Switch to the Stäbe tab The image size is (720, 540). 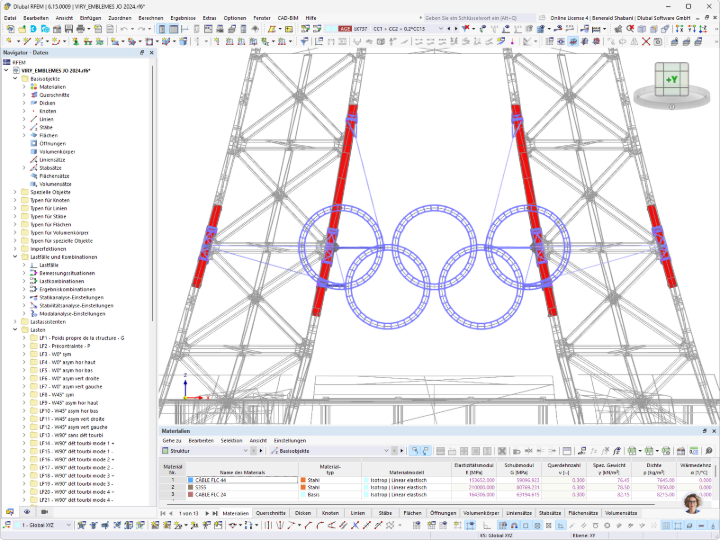[385, 513]
